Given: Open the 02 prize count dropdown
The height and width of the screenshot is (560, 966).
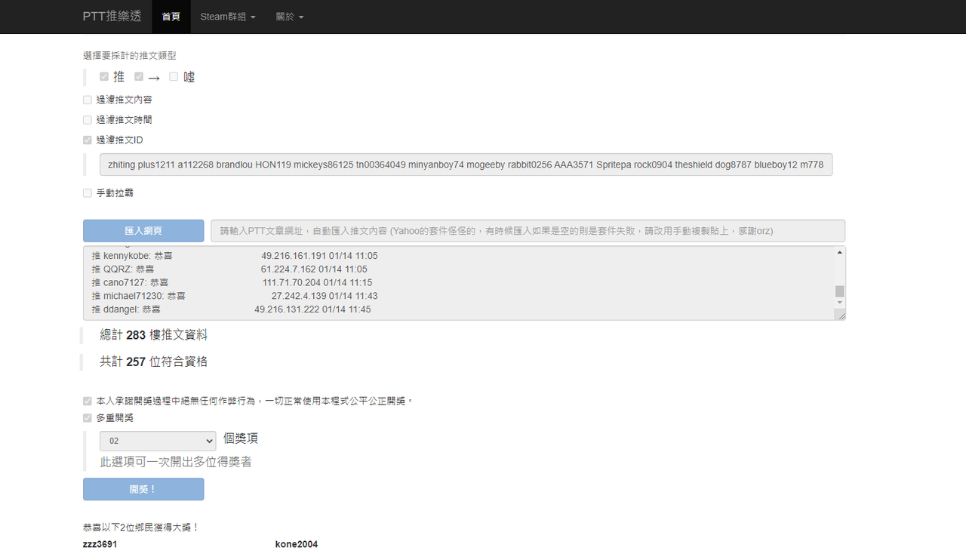Looking at the screenshot, I should (158, 441).
